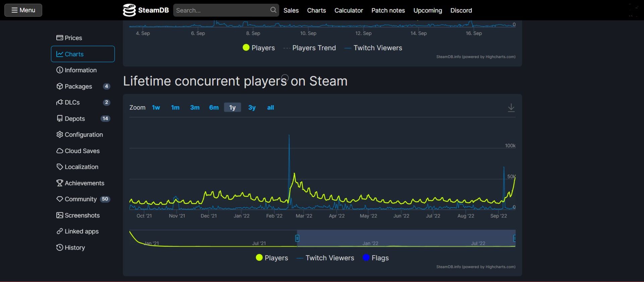Click the Packages count badge 4

point(106,86)
